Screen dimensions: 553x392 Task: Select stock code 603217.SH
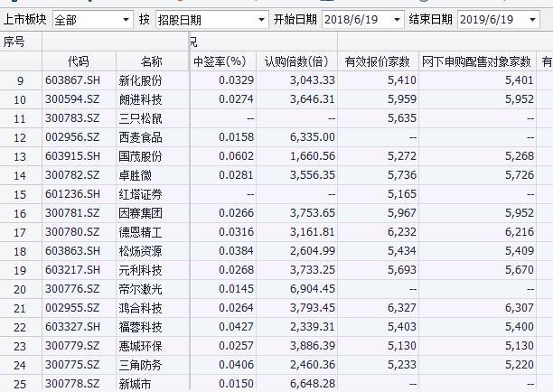(72, 270)
